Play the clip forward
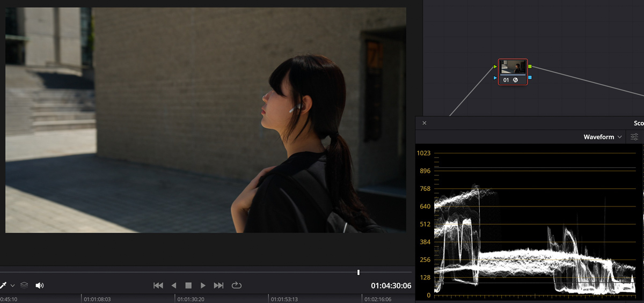The height and width of the screenshot is (303, 644). tap(203, 285)
